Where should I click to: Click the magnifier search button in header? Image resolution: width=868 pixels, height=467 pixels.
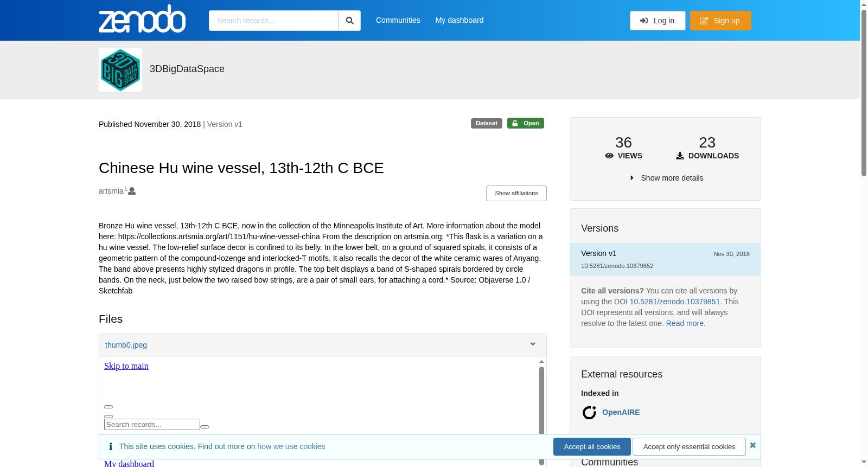[x=349, y=21]
